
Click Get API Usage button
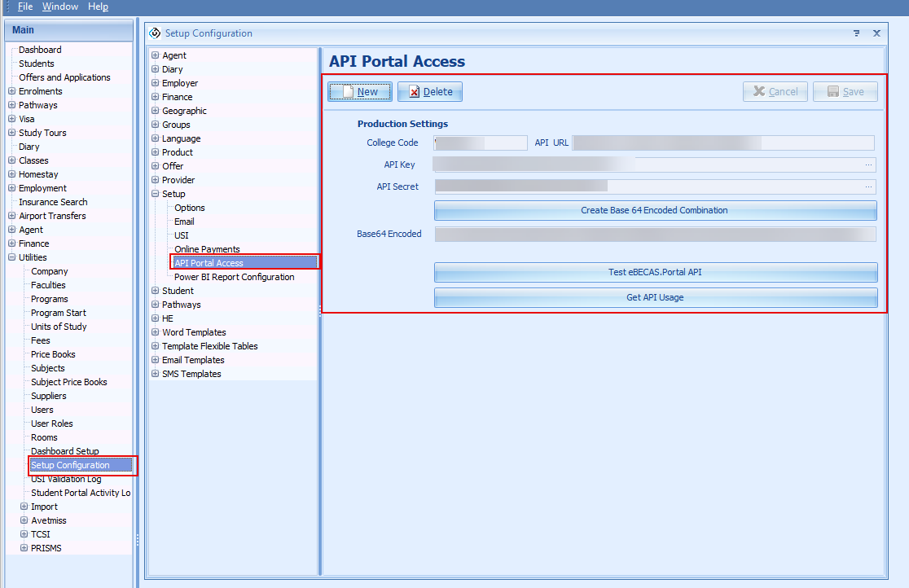655,297
